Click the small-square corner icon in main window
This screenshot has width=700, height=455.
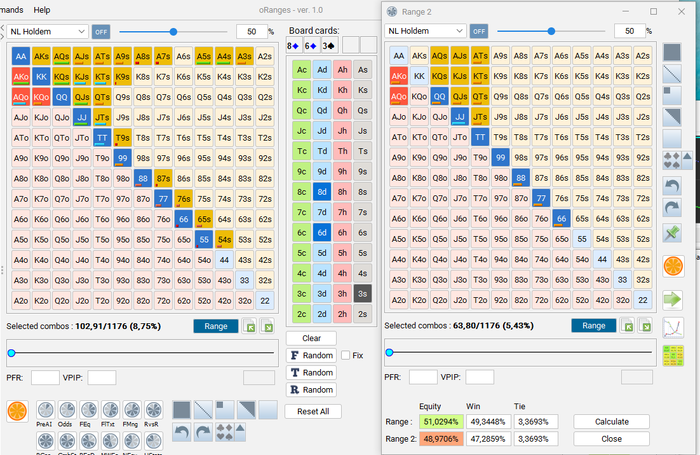(x=225, y=410)
